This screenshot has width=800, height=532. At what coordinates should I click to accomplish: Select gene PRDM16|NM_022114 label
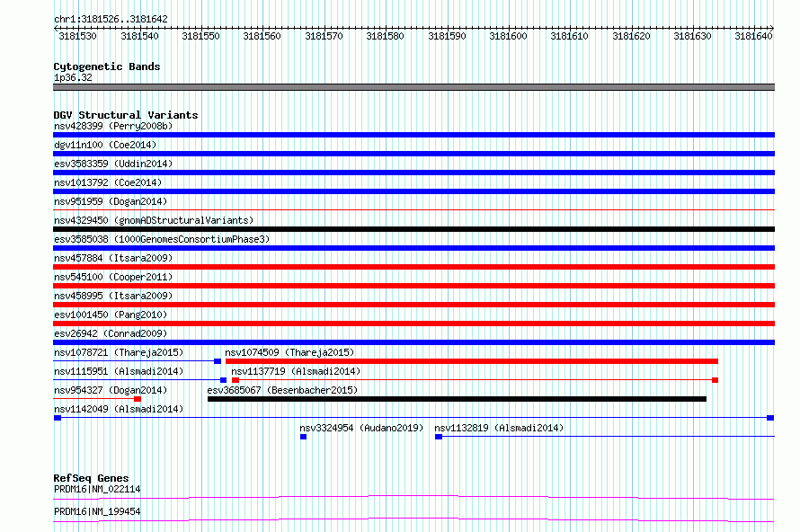[x=97, y=489]
